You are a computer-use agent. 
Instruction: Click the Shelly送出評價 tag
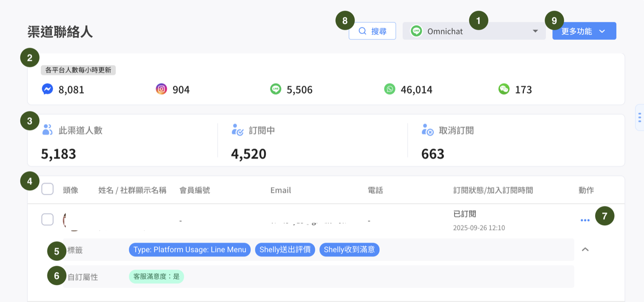pyautogui.click(x=285, y=250)
